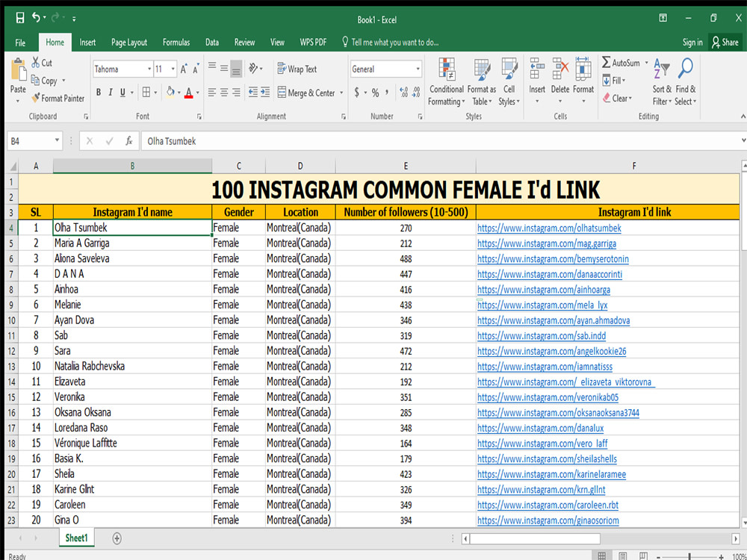Click the Format Painter icon
The height and width of the screenshot is (560, 747).
(36, 99)
